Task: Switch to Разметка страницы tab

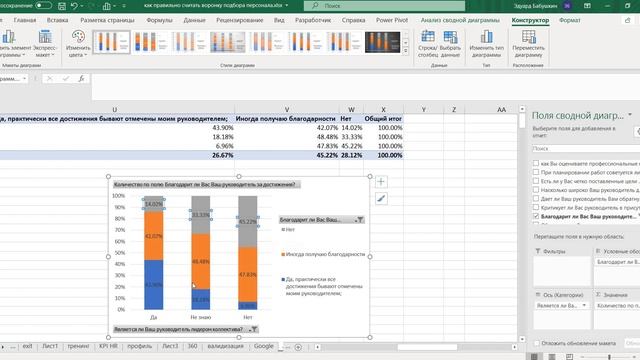Action: click(107, 20)
